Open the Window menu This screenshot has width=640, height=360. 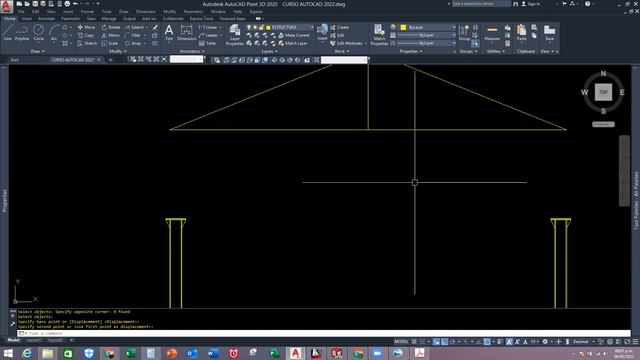[218, 12]
